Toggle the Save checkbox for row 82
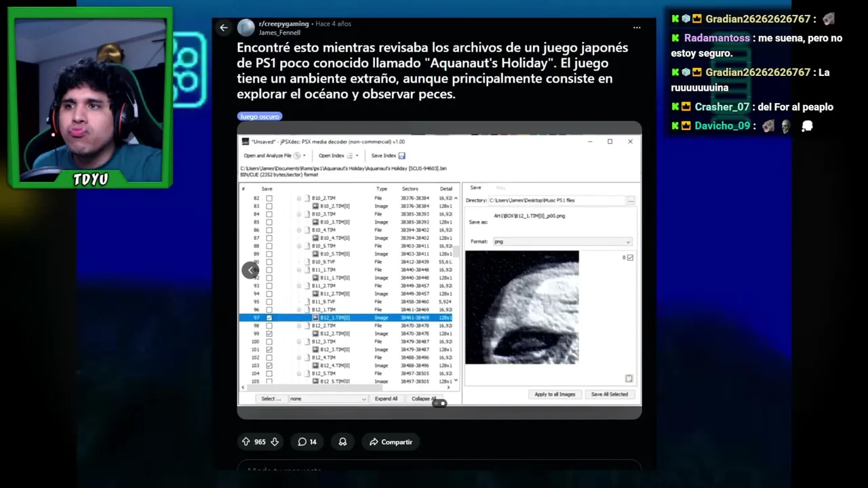Screen dimensions: 868x488 (269, 199)
